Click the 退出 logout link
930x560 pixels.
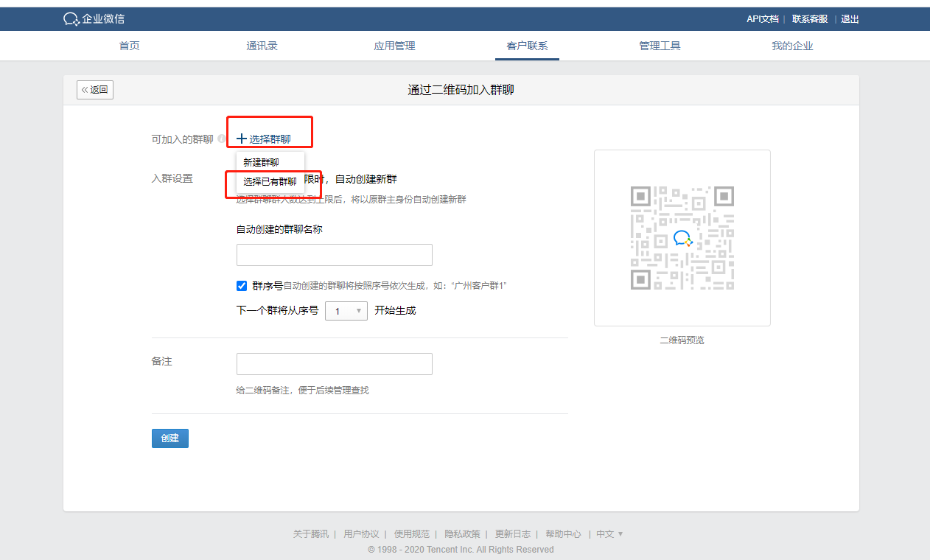coord(850,19)
